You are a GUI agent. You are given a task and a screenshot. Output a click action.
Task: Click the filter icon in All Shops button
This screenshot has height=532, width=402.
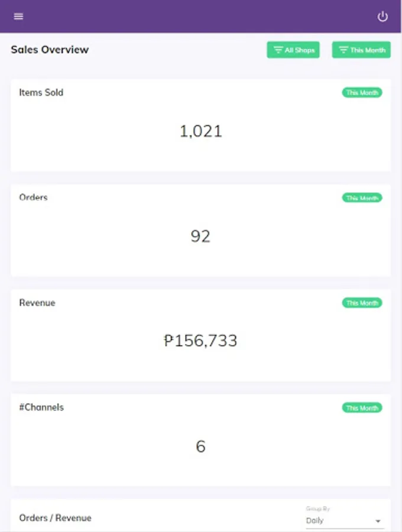tap(278, 50)
